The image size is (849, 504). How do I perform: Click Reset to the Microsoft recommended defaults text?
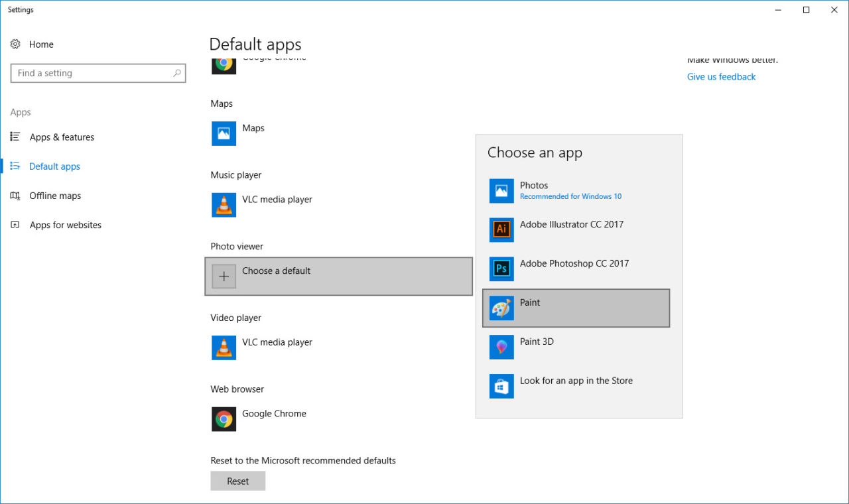click(303, 460)
